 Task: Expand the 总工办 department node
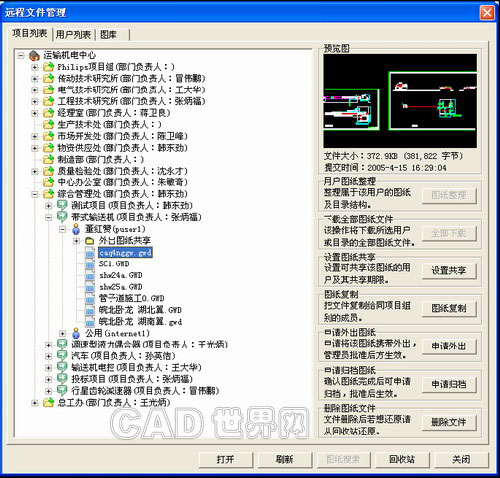coord(34,403)
